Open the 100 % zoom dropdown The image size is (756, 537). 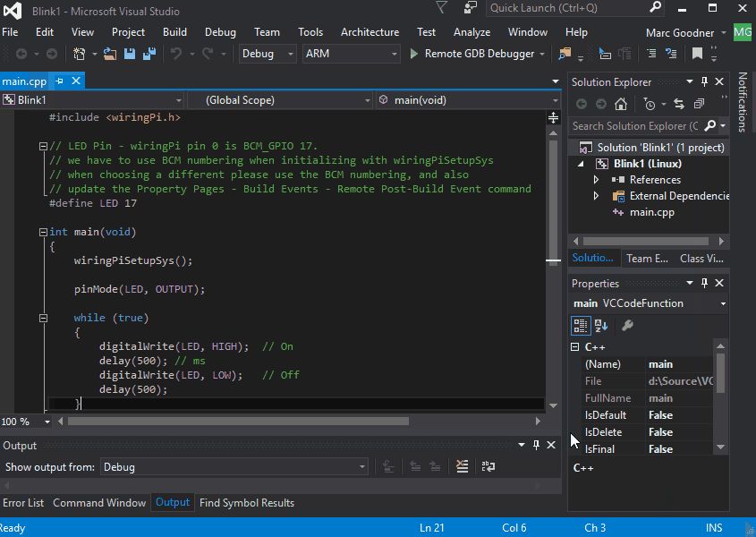[26, 422]
